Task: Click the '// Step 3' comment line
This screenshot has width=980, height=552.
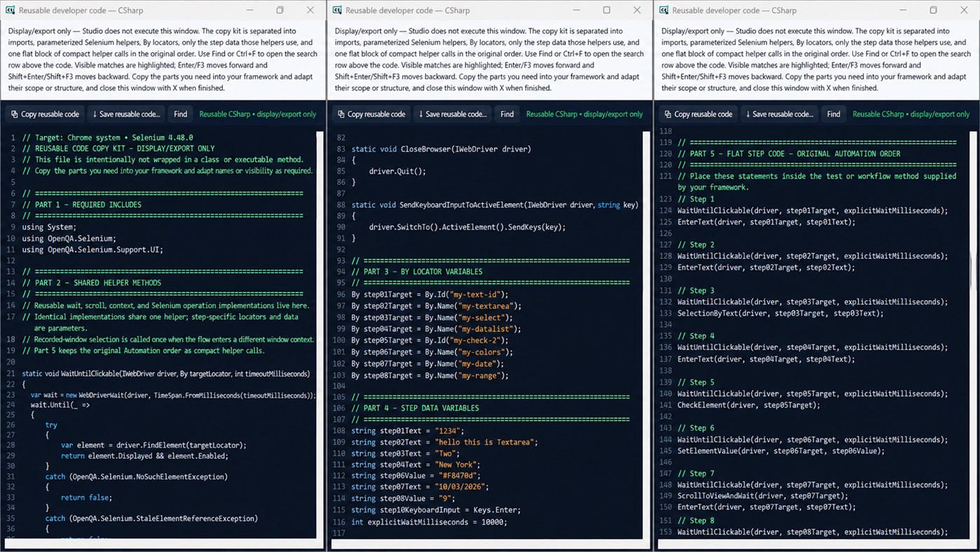Action: click(x=696, y=290)
